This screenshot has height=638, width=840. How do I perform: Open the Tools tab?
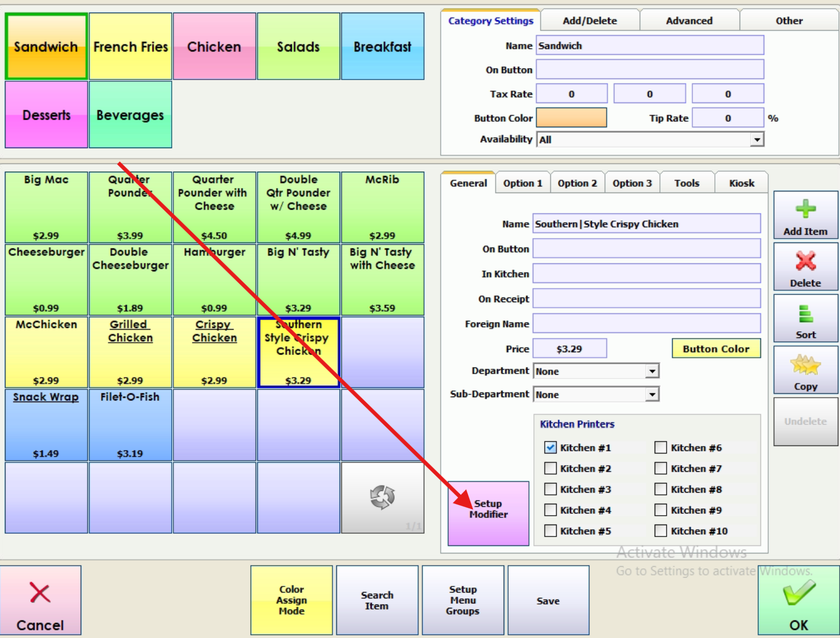(687, 183)
